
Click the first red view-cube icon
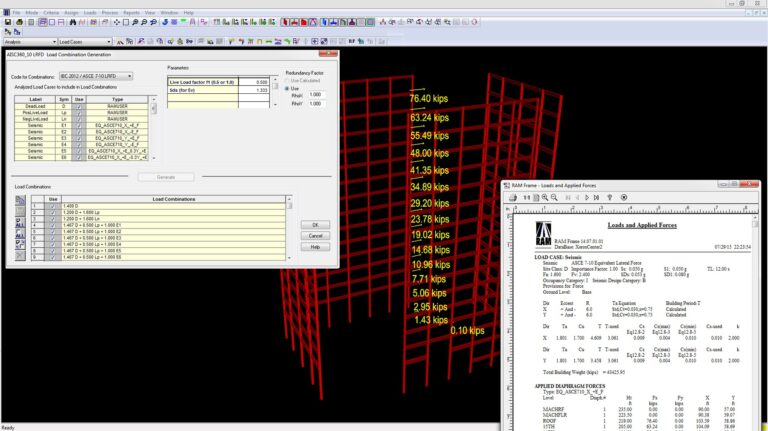[285, 22]
